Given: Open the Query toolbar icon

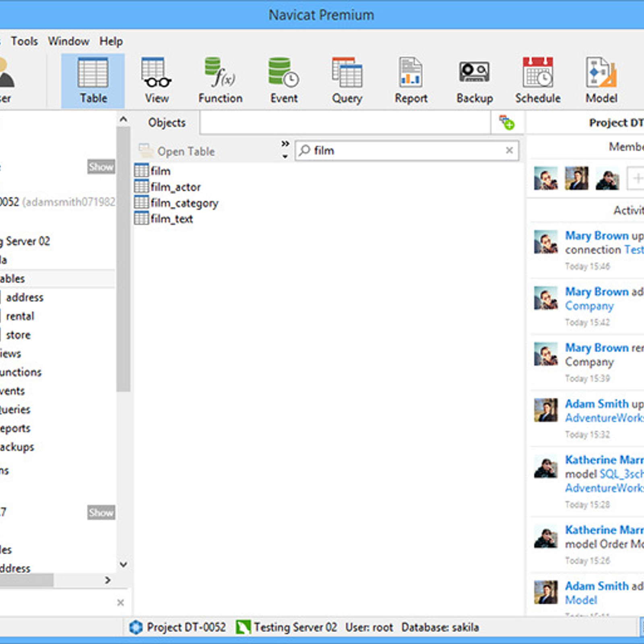Looking at the screenshot, I should click(x=347, y=81).
